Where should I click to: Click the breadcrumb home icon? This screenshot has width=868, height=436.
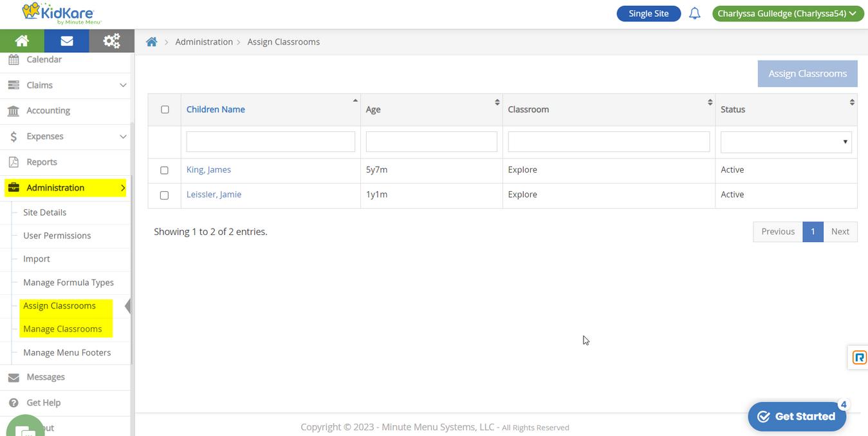(x=152, y=42)
